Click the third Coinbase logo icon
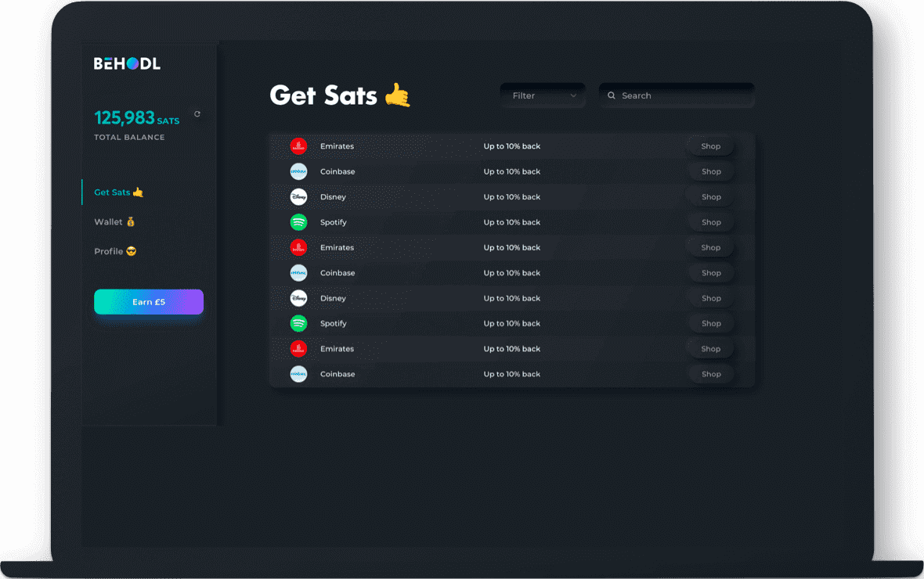This screenshot has height=579, width=924. point(299,374)
